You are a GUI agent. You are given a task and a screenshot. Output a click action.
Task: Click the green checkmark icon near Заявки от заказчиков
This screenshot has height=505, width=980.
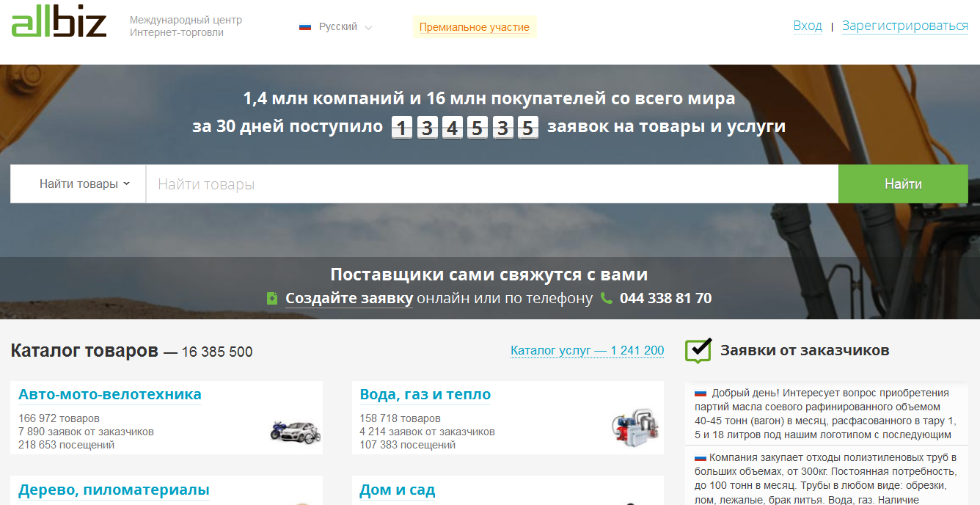(696, 350)
